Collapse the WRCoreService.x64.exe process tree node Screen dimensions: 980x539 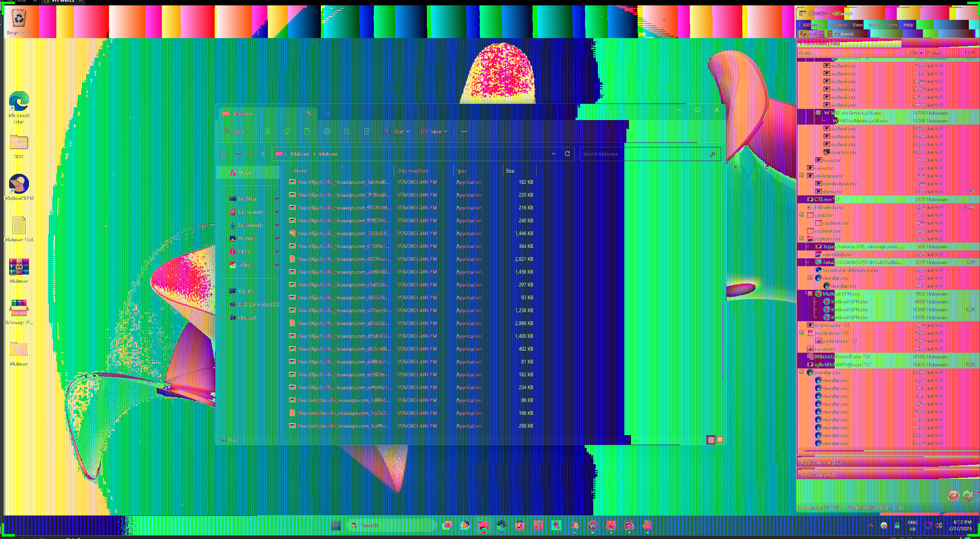818,113
